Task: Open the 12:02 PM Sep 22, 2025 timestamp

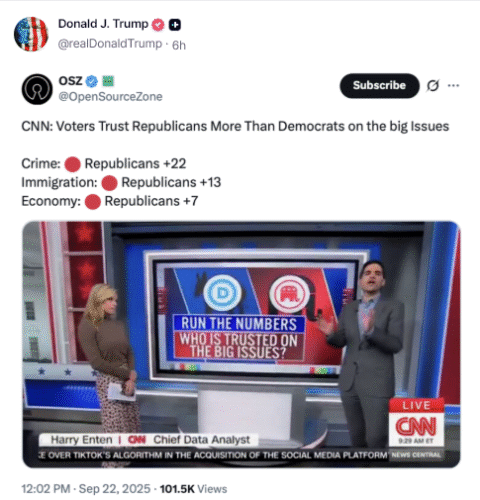Action: point(86,489)
